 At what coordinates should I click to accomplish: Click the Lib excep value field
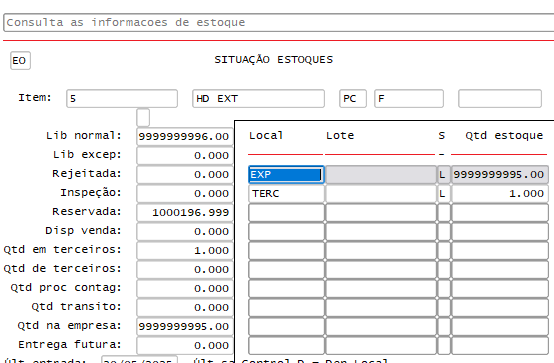click(x=184, y=156)
